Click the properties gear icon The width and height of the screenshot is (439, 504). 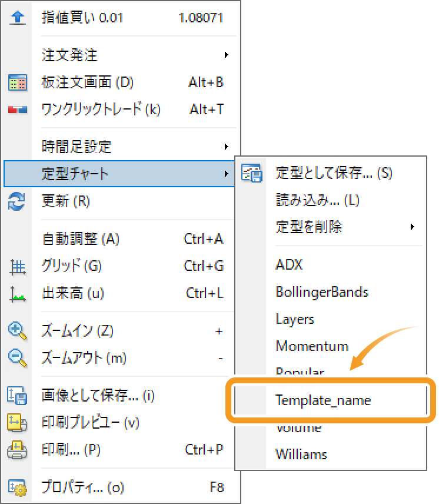[17, 488]
